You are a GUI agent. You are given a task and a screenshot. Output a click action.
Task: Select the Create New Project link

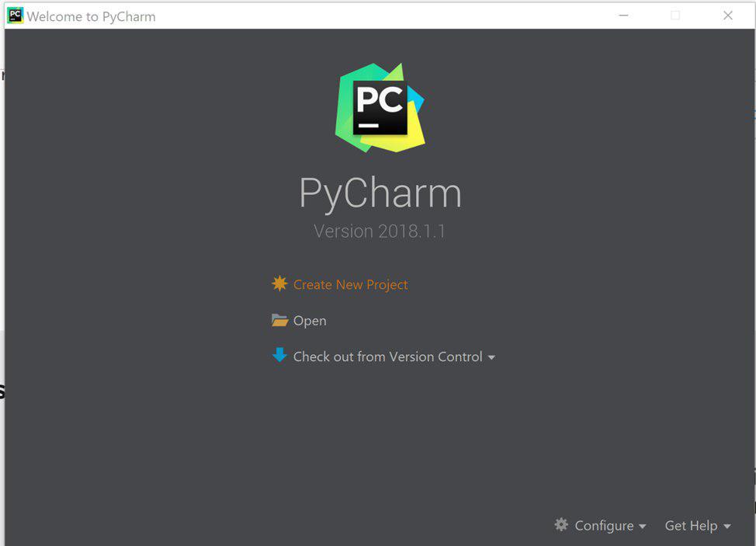[351, 284]
